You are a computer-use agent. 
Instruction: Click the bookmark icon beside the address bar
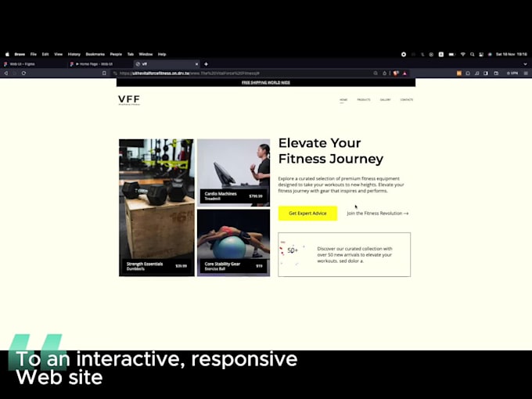click(104, 73)
